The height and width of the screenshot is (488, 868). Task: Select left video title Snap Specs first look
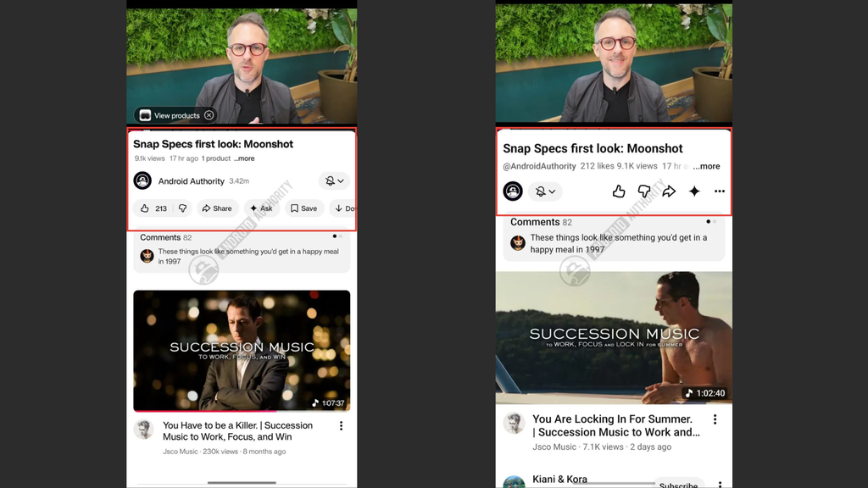point(213,144)
